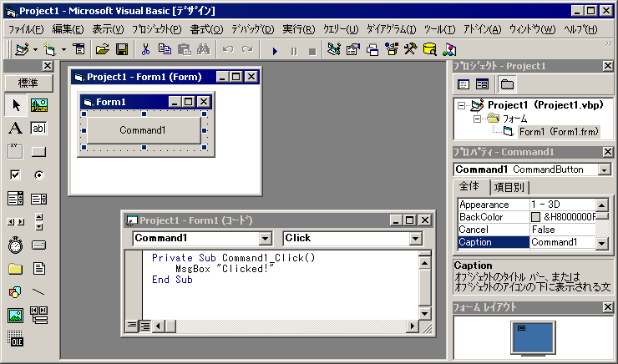
Task: Open the 表示(V) menu
Action: pos(108,29)
